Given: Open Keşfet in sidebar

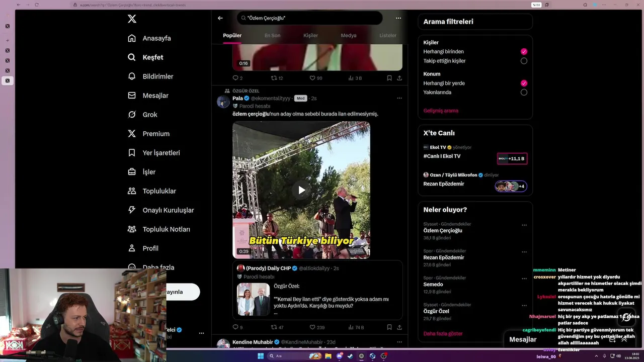Looking at the screenshot, I should pos(145,57).
